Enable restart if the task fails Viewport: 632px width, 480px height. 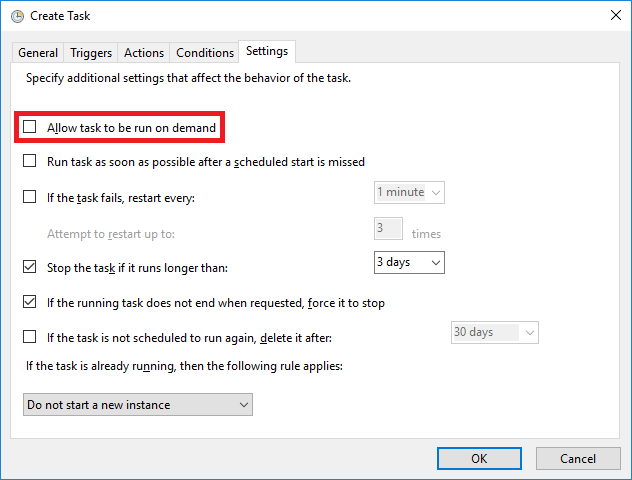pyautogui.click(x=30, y=197)
